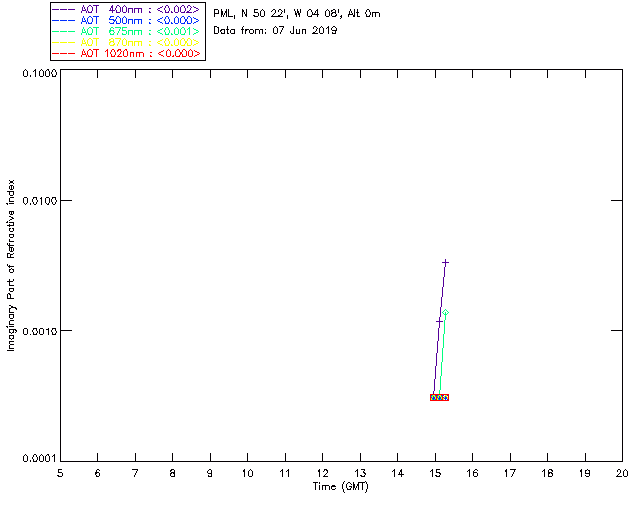This screenshot has height=512, width=640.
Task: Click the x-axis tick label 8
Action: click(x=173, y=473)
